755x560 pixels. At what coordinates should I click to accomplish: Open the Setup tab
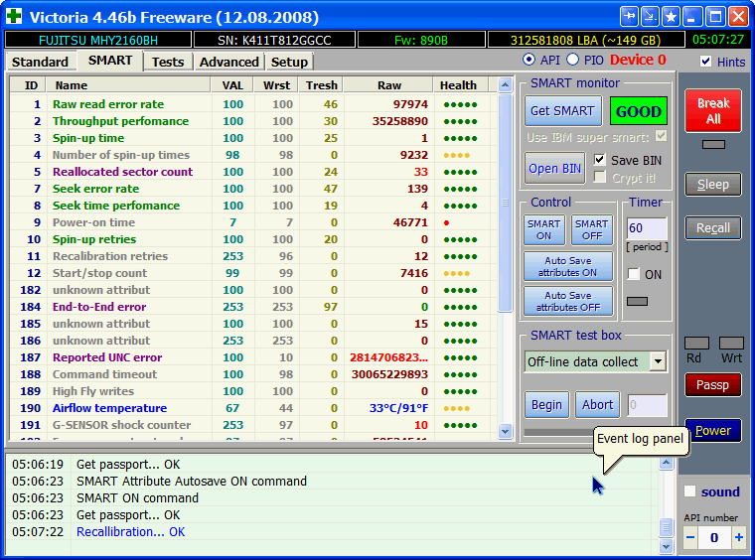289,63
